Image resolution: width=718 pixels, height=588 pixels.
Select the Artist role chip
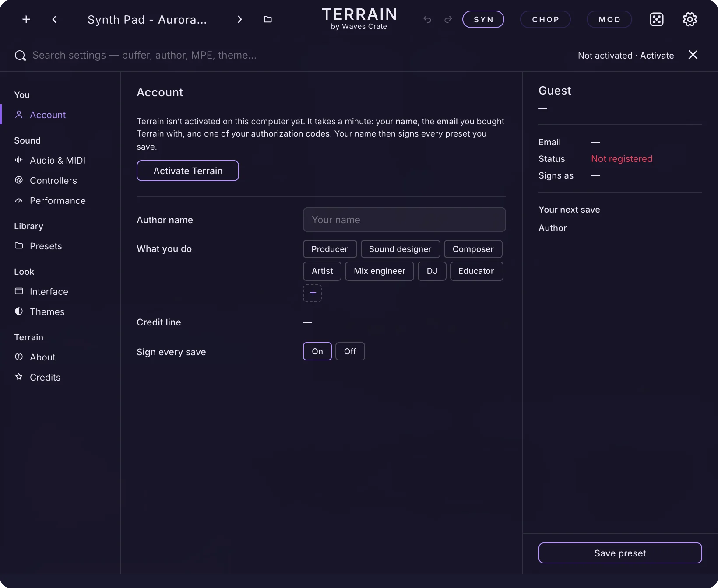322,271
